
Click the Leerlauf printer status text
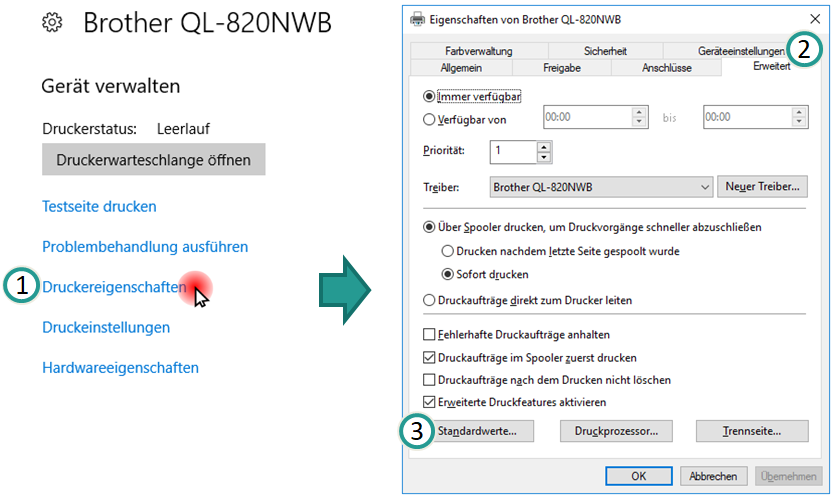tap(183, 129)
